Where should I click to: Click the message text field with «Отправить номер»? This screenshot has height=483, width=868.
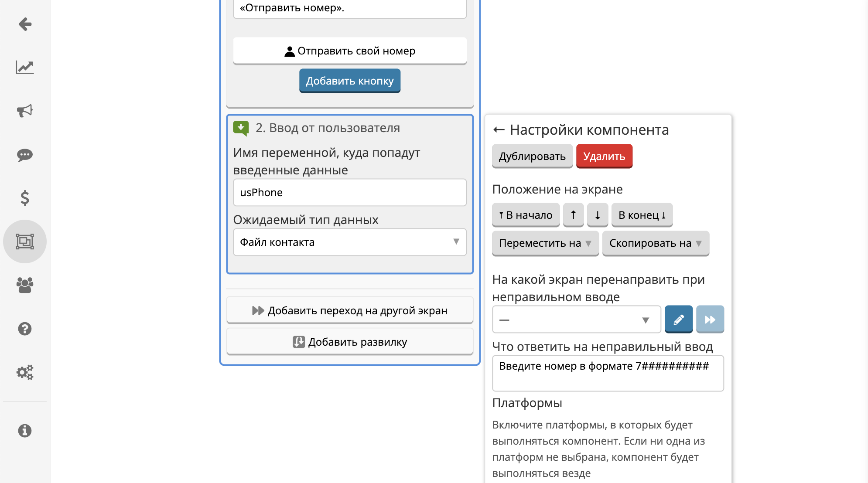pyautogui.click(x=350, y=8)
